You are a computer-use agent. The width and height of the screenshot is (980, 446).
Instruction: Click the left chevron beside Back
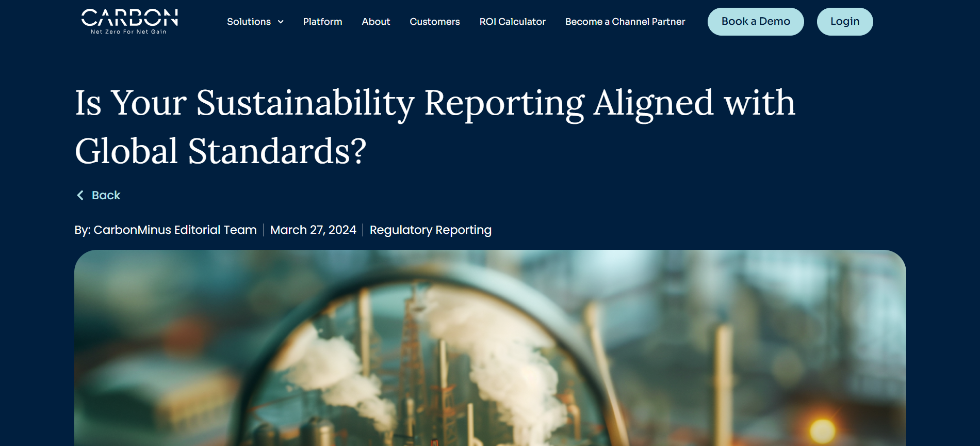[80, 195]
